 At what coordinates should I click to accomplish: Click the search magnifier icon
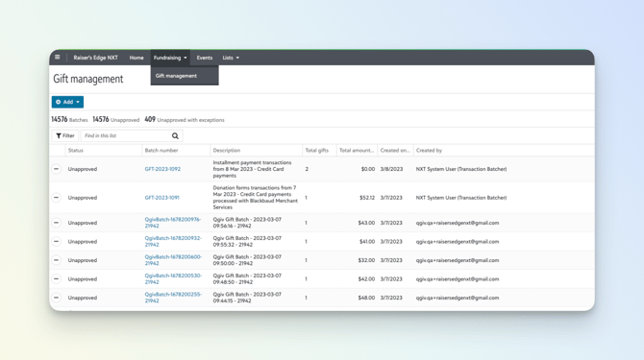pyautogui.click(x=175, y=135)
